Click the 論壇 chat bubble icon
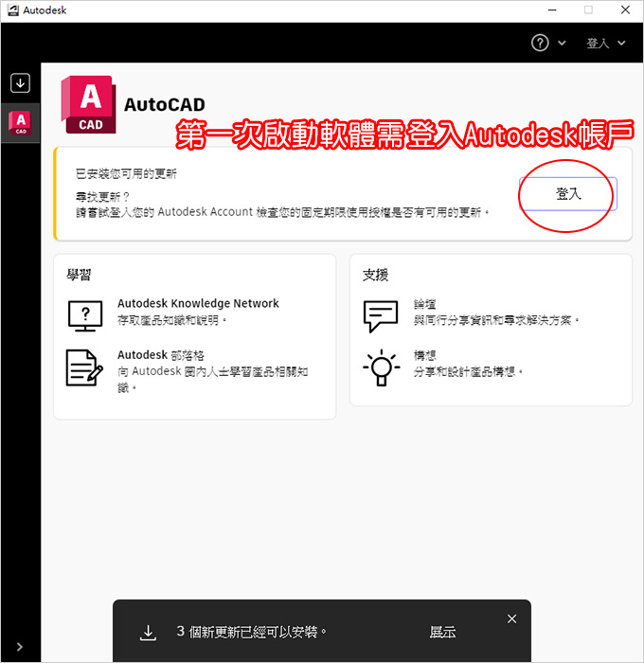The image size is (644, 663). tap(381, 316)
